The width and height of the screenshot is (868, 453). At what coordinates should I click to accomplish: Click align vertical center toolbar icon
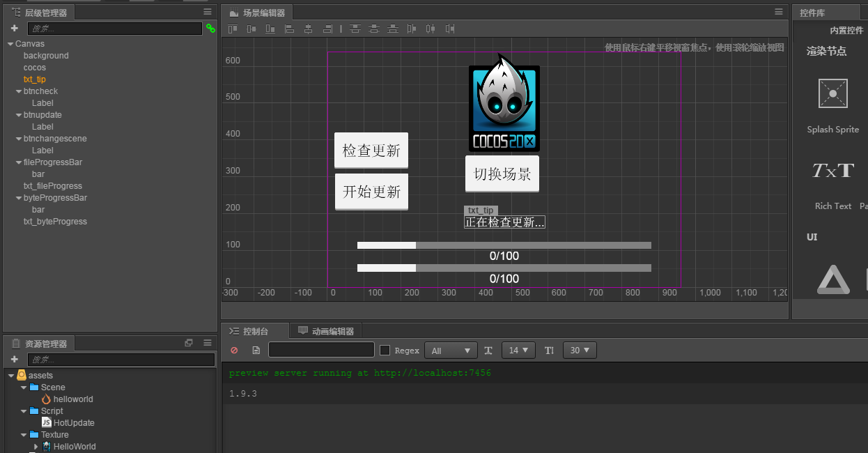pos(251,29)
